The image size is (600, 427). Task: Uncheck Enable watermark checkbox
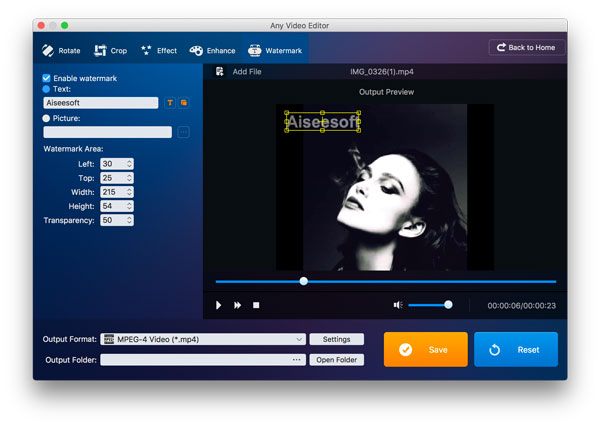click(x=47, y=78)
